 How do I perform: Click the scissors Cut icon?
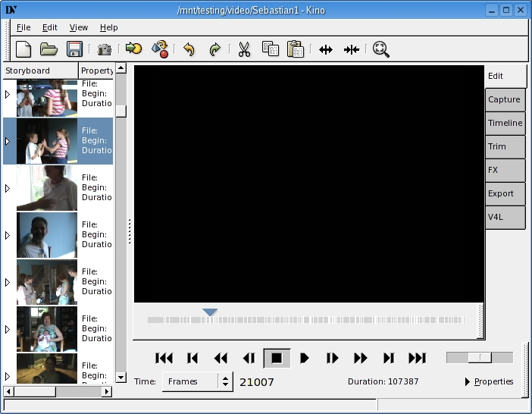pos(244,49)
